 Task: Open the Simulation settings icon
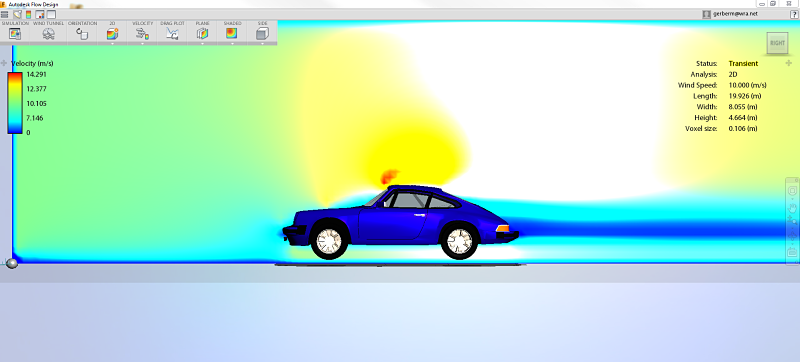tap(15, 34)
